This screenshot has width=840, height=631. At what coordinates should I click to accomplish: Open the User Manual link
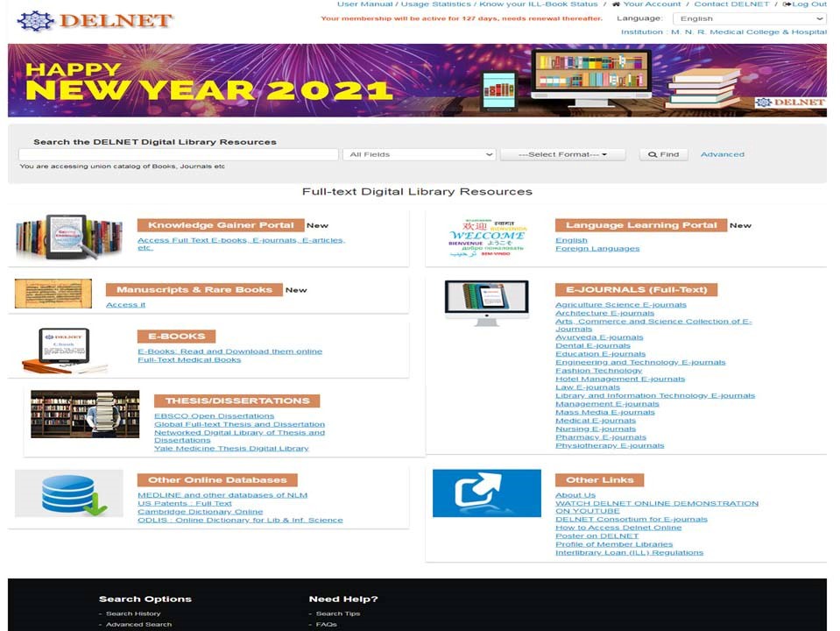pyautogui.click(x=365, y=4)
